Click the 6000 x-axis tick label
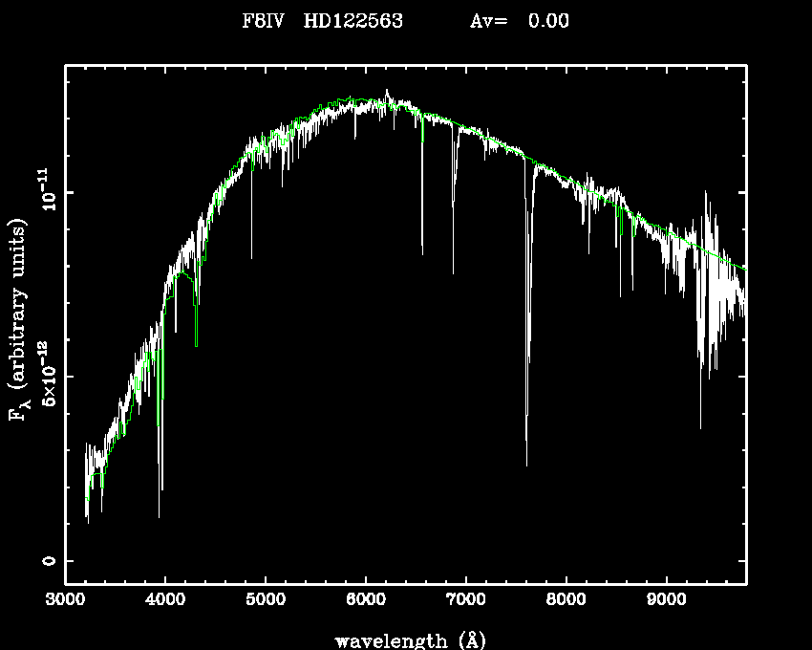 [x=366, y=602]
